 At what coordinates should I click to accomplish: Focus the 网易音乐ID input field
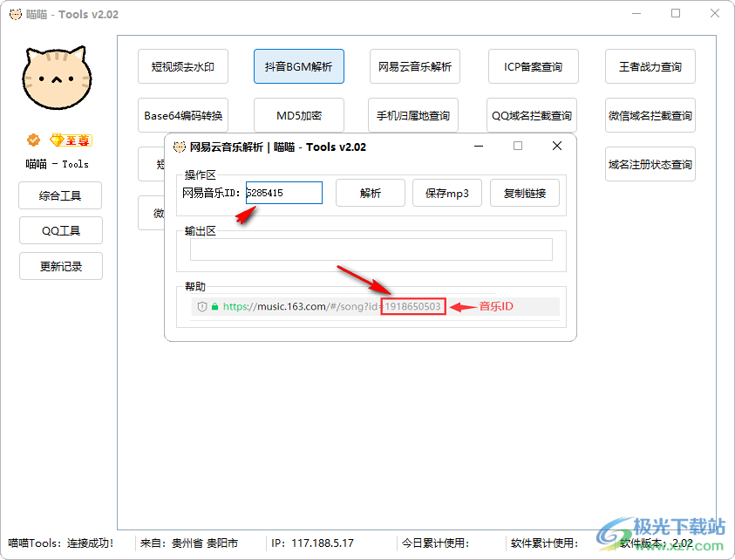284,193
